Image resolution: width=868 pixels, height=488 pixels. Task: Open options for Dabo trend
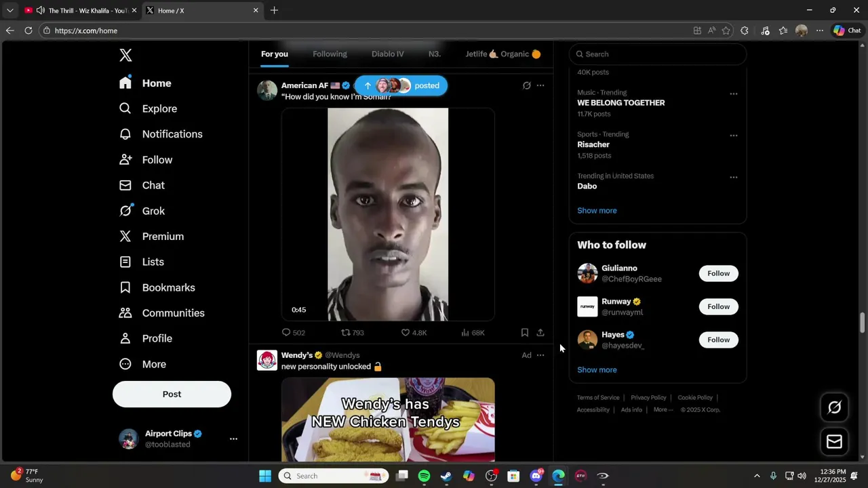click(733, 178)
